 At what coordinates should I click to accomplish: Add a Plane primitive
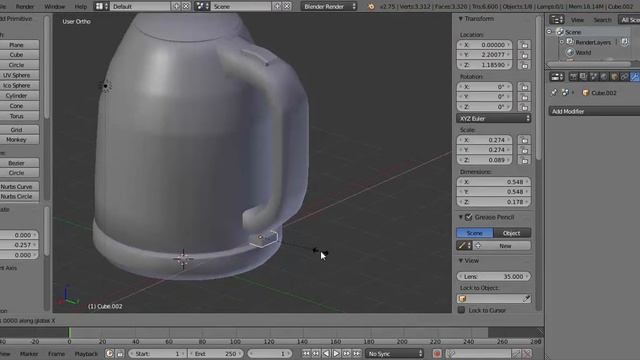[x=16, y=45]
